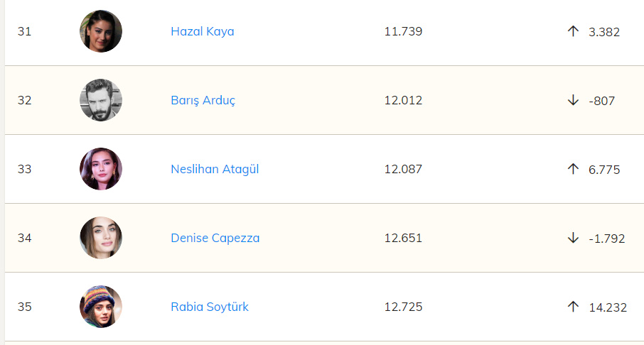Follow the Denise Capezza name link
This screenshot has width=644, height=345.
click(215, 238)
